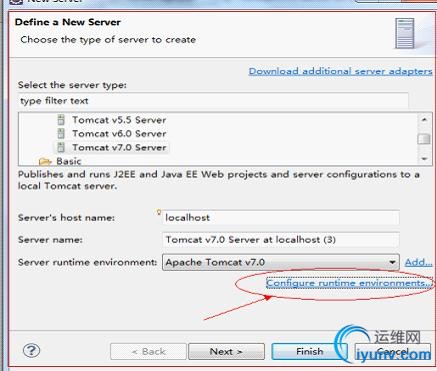This screenshot has width=437, height=371.
Task: Click the server list scroll down arrow
Action: tap(424, 159)
